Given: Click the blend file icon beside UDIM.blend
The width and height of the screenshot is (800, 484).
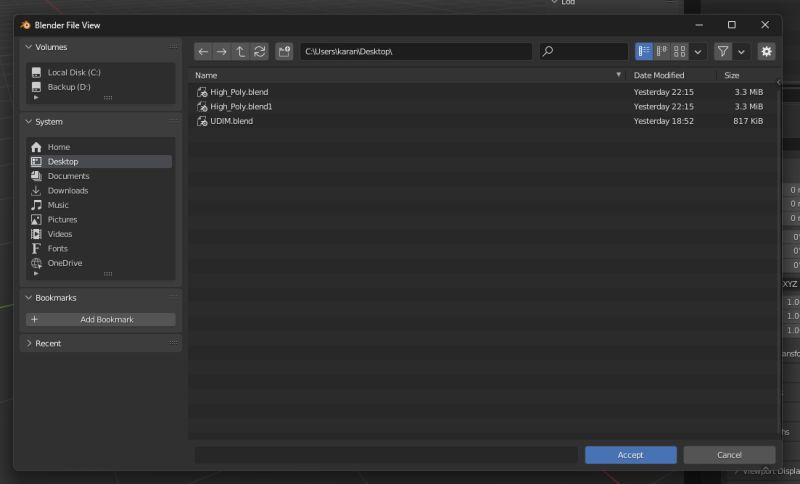Looking at the screenshot, I should coord(202,121).
